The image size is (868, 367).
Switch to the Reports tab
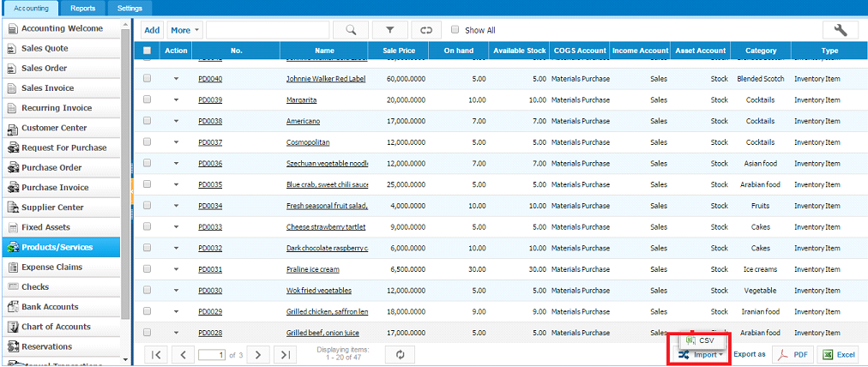[82, 9]
